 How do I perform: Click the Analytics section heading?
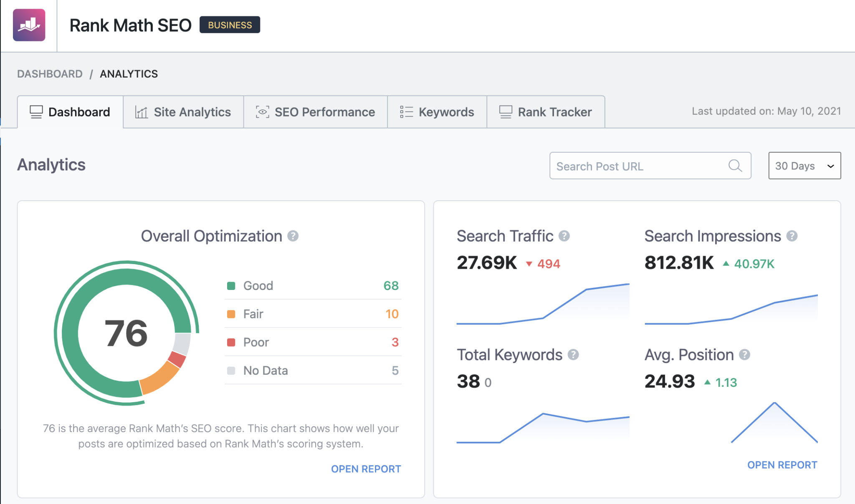coord(51,165)
